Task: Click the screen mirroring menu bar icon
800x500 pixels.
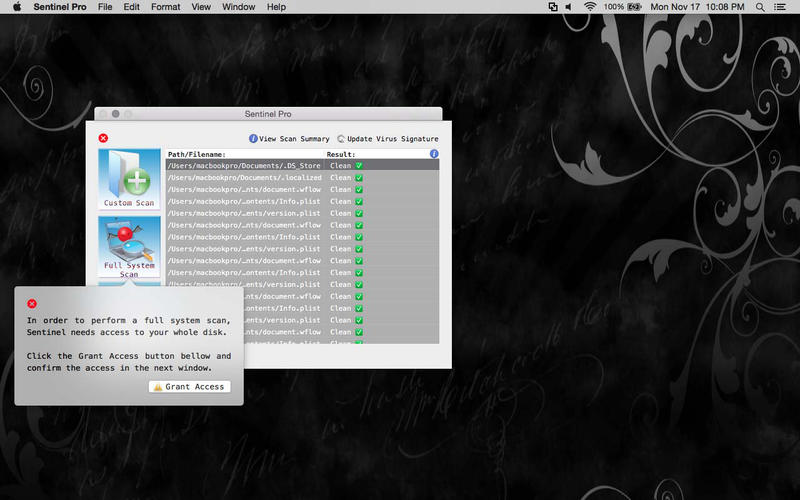Action: point(553,7)
